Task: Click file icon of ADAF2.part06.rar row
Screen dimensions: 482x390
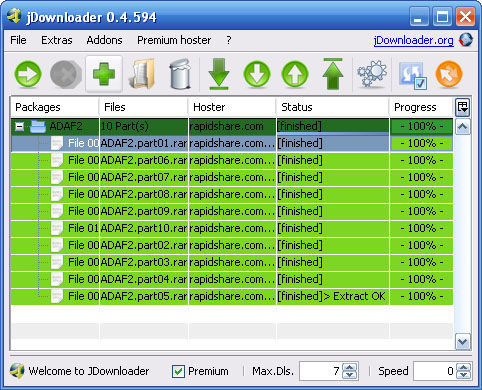Action: coord(57,160)
